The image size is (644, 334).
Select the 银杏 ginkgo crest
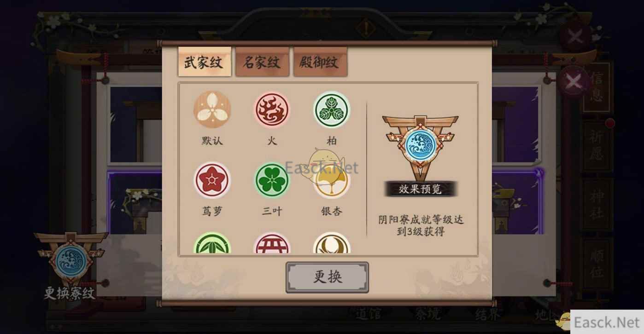332,179
